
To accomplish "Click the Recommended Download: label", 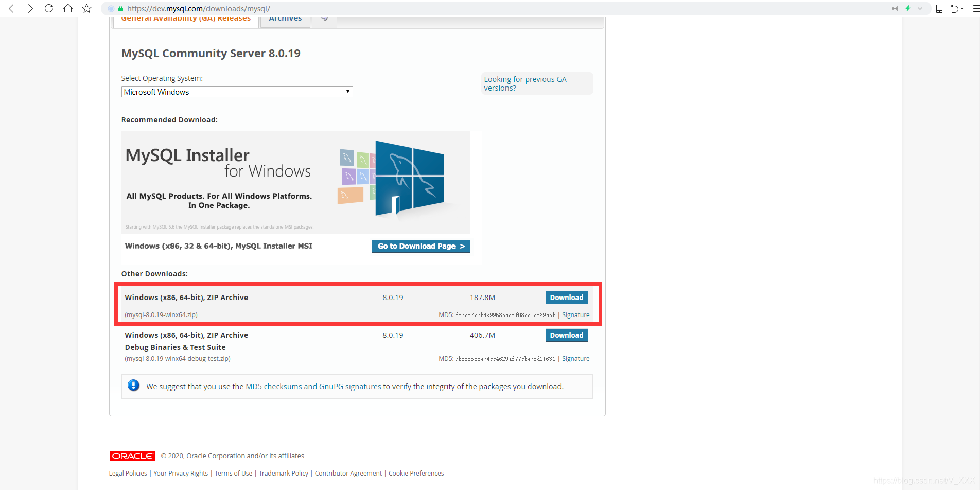I will pos(169,120).
